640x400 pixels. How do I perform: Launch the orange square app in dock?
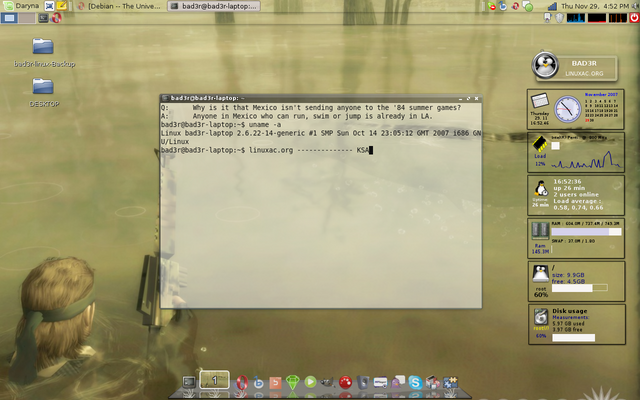[276, 382]
